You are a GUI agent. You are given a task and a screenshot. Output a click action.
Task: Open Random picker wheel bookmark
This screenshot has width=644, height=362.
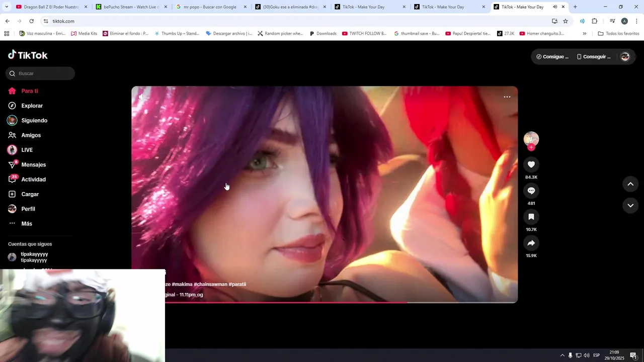click(x=280, y=34)
